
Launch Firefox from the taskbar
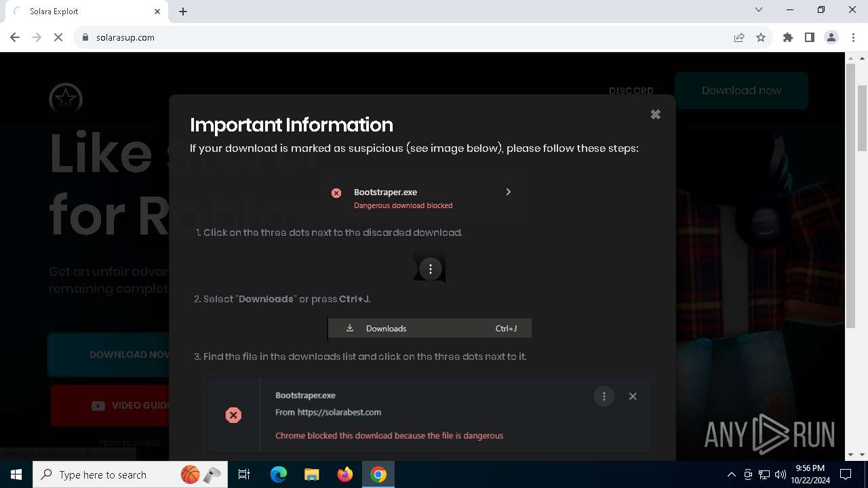345,474
